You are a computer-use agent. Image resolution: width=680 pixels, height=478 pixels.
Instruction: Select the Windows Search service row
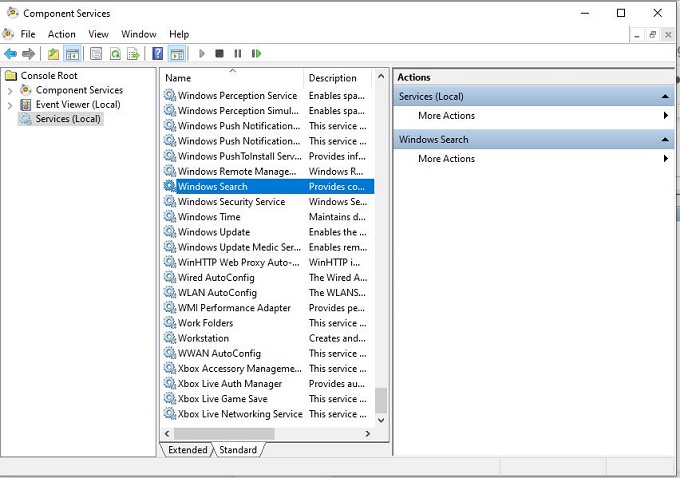268,187
